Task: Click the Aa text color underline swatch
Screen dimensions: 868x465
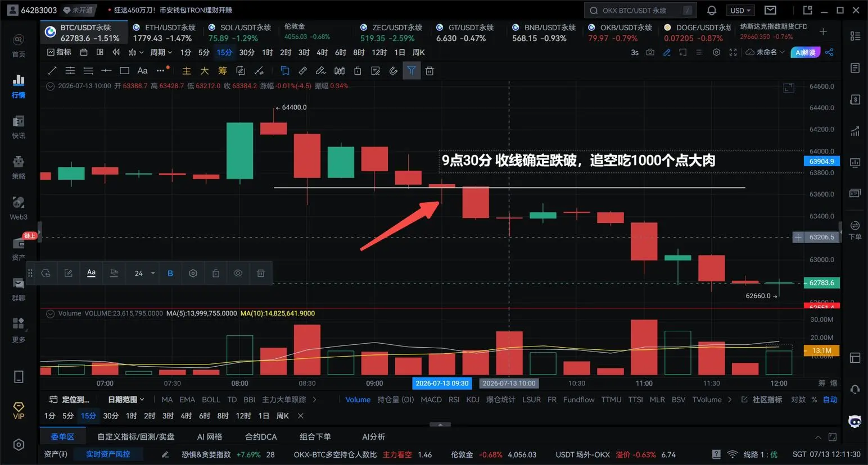Action: [91, 273]
